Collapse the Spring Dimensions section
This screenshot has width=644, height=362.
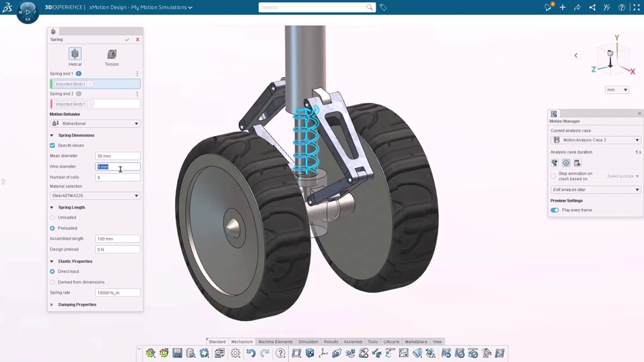(52, 135)
